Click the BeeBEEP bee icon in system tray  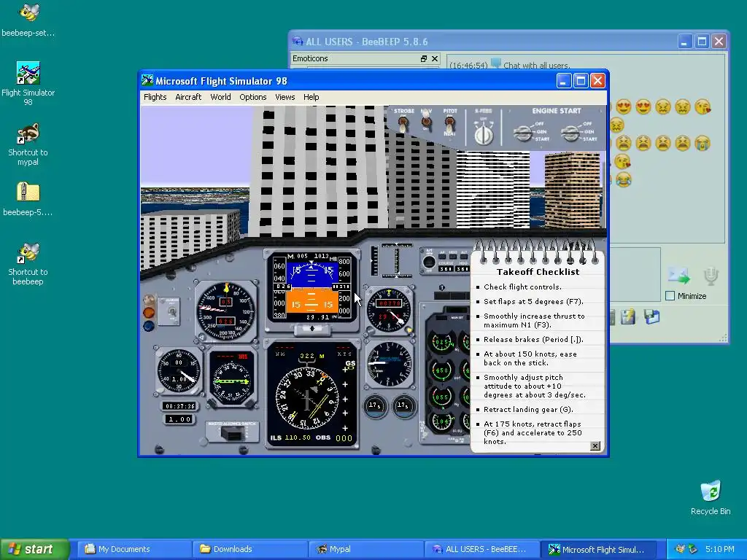coord(681,549)
